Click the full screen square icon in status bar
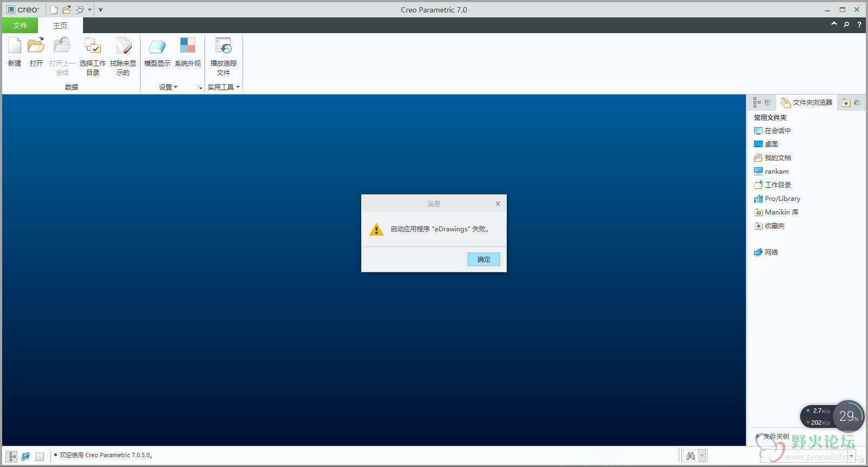The image size is (868, 467). [40, 457]
